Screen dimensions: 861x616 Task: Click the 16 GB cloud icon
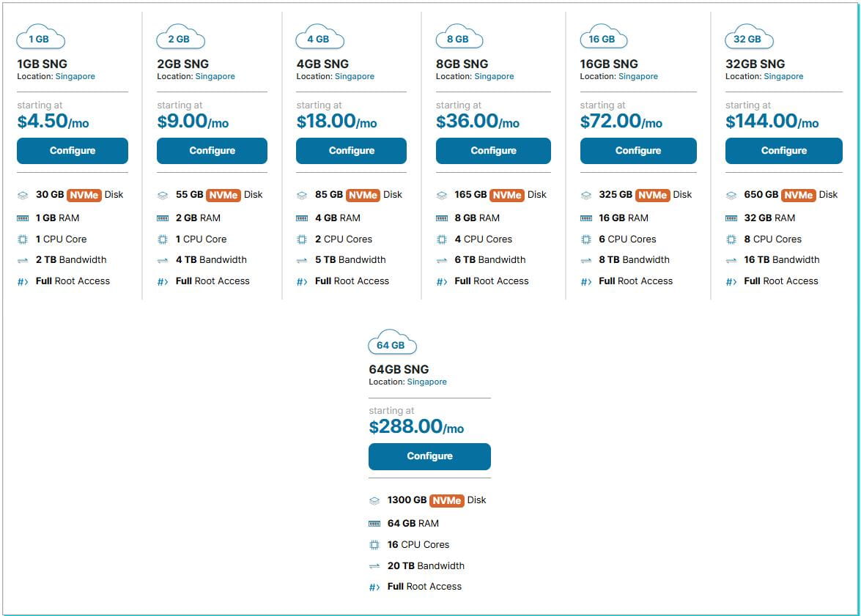(604, 38)
